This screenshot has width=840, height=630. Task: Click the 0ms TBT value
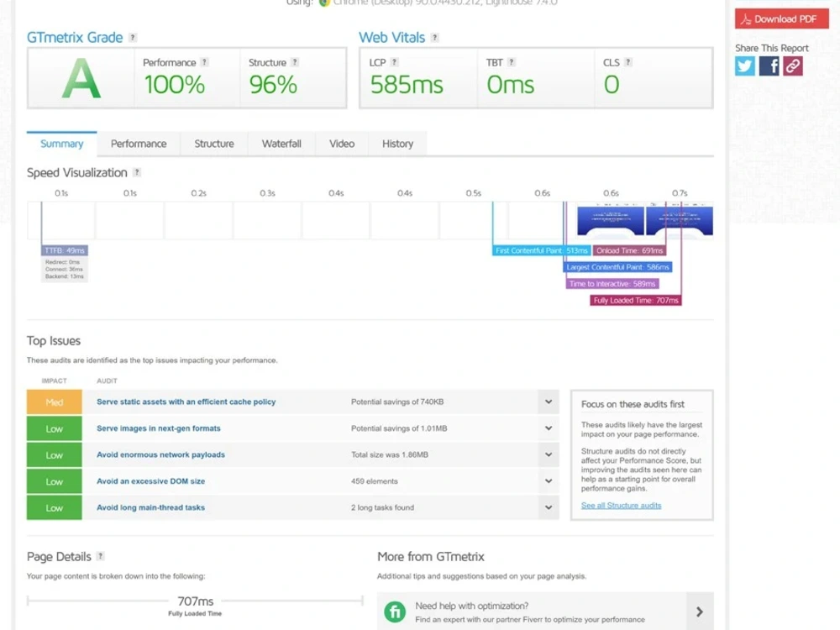511,85
